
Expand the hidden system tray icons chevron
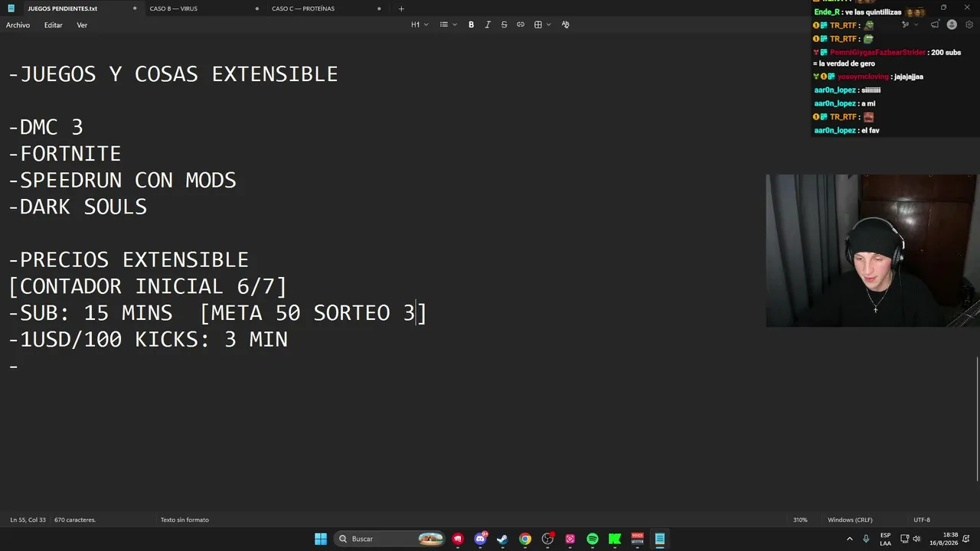(x=849, y=539)
